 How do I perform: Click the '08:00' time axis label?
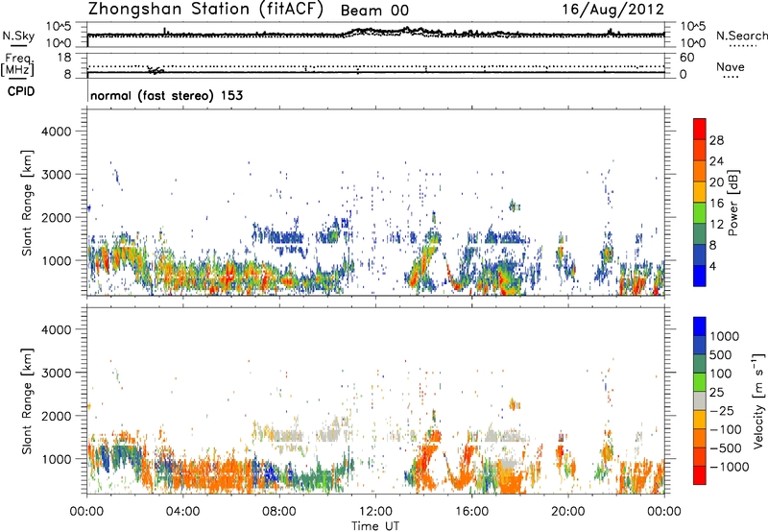(x=279, y=512)
